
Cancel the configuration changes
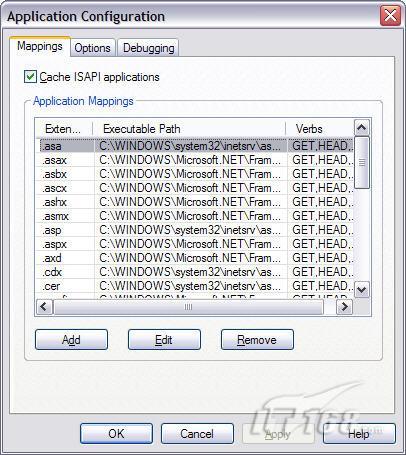(197, 434)
